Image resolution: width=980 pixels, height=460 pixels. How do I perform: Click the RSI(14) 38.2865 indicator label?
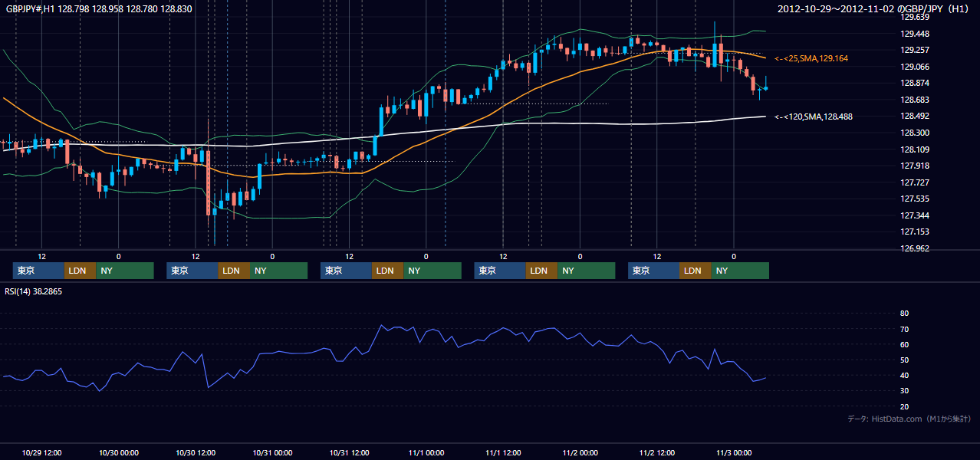tap(33, 292)
